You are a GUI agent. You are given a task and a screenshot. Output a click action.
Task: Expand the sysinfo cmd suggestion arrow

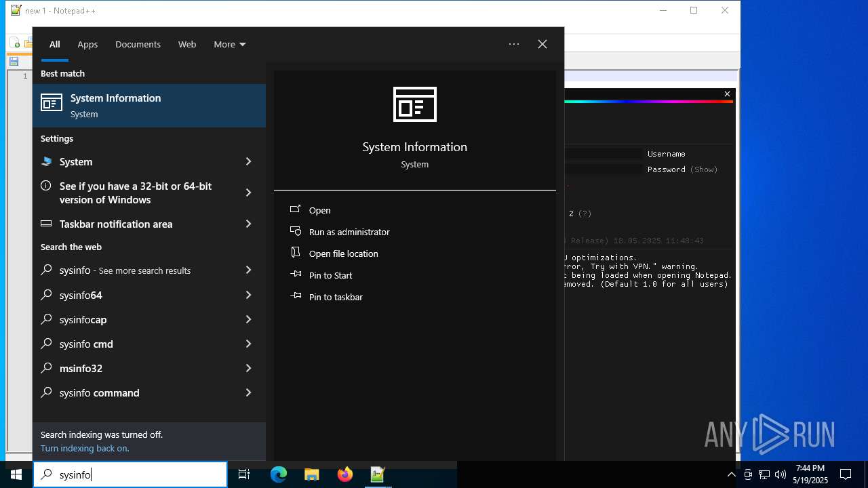click(248, 344)
